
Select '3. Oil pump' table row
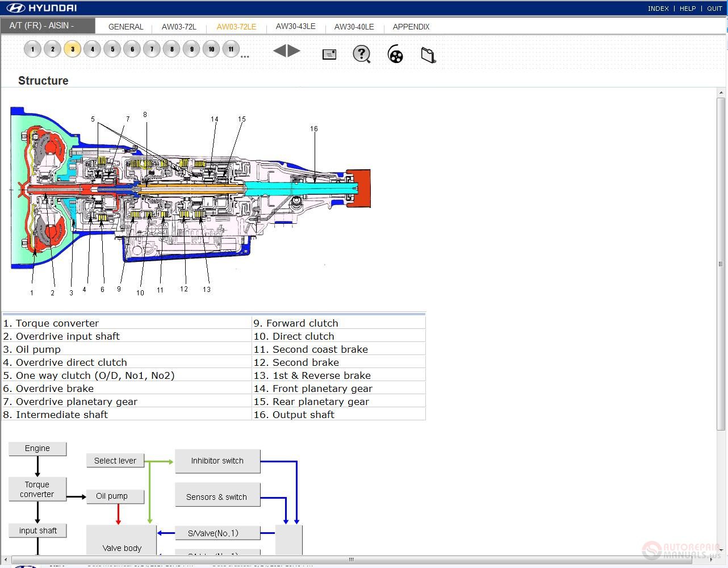pyautogui.click(x=127, y=349)
